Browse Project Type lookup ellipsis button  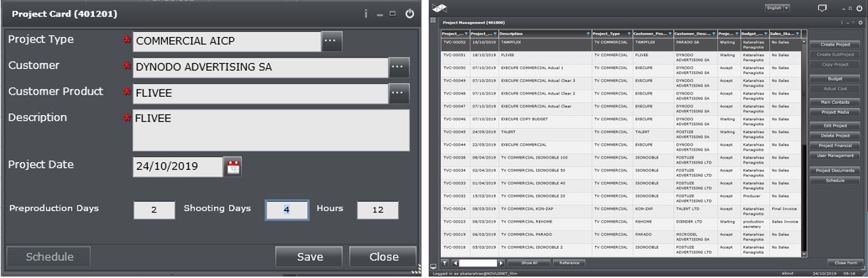click(x=331, y=41)
